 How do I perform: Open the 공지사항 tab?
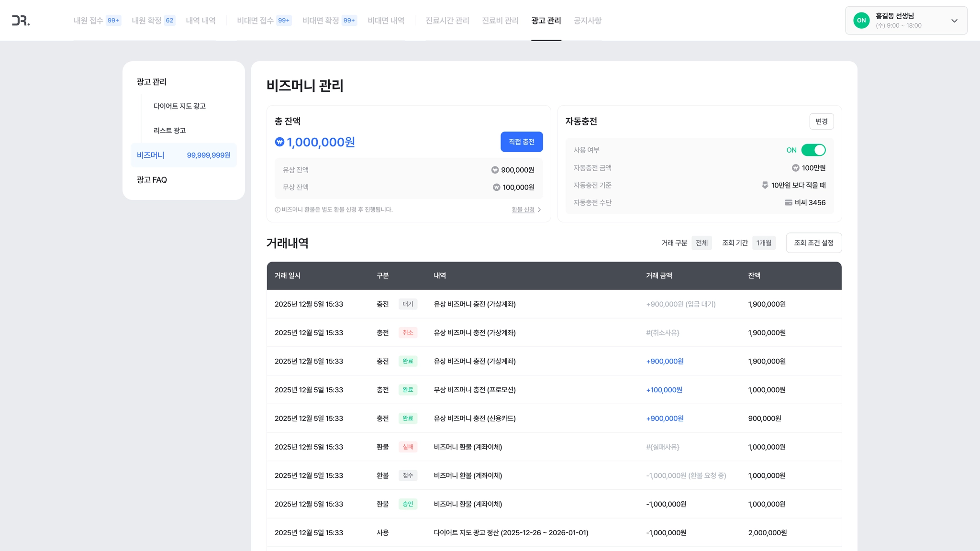[x=587, y=21]
